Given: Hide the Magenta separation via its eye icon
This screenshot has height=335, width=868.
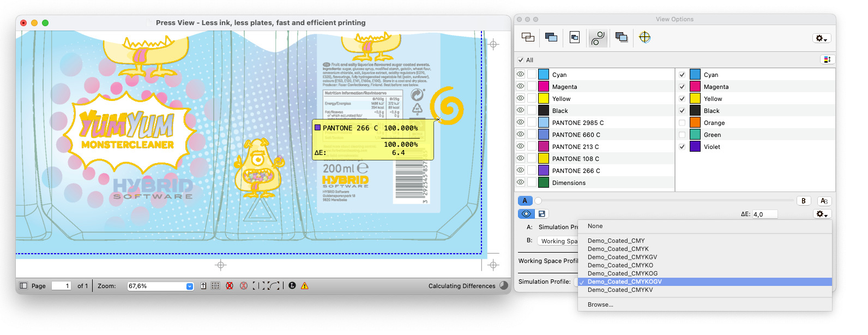Looking at the screenshot, I should [x=520, y=86].
